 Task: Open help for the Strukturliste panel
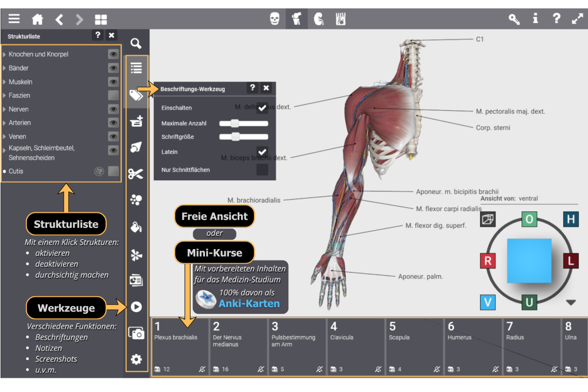pos(98,35)
